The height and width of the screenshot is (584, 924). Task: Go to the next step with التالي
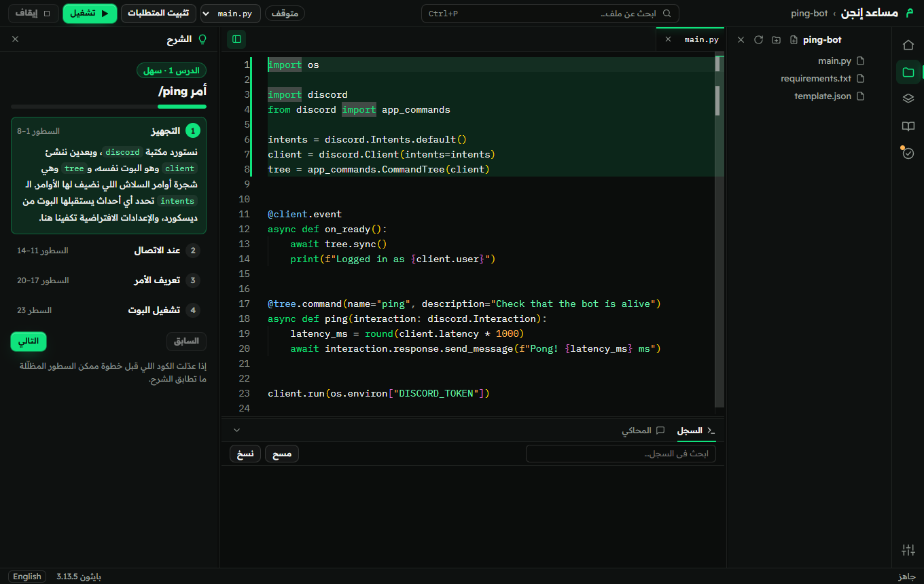point(29,342)
